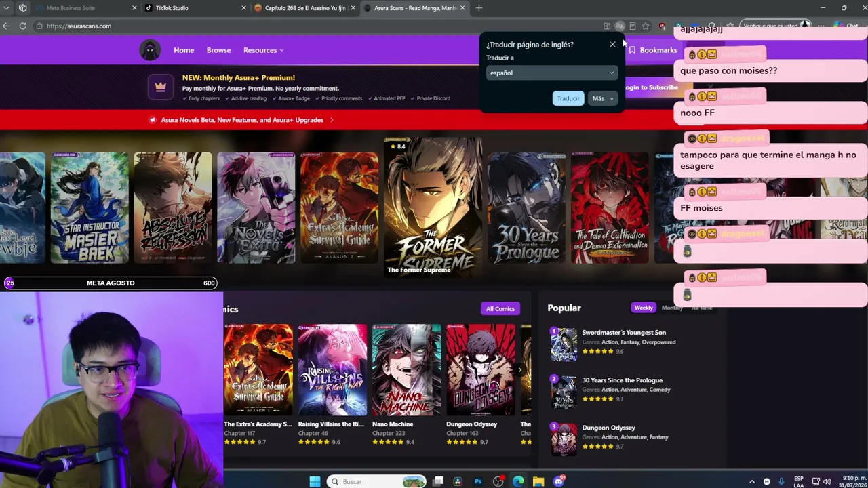Viewport: 868px width, 488px height.
Task: Reload the current page
Action: [22, 26]
